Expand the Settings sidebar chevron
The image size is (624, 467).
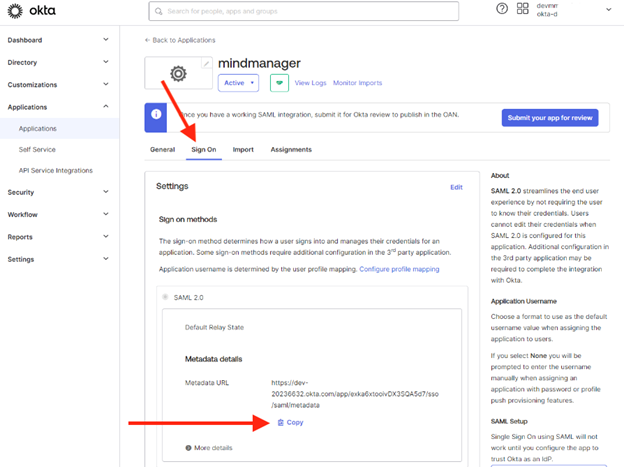point(106,258)
